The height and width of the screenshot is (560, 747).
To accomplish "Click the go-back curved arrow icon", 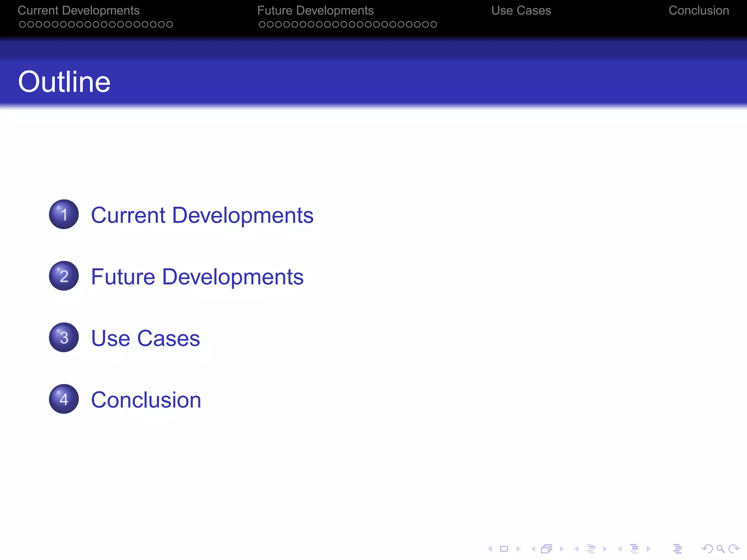I will click(x=707, y=549).
